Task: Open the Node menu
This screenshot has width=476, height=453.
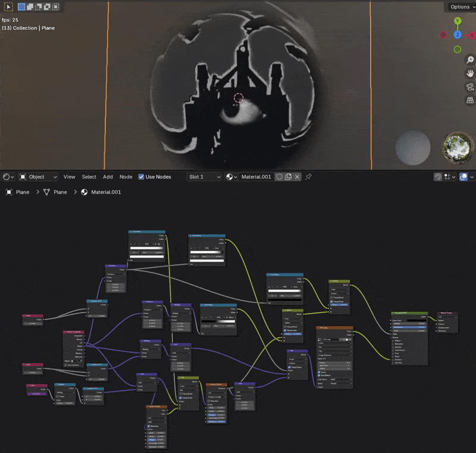Action: (x=126, y=177)
